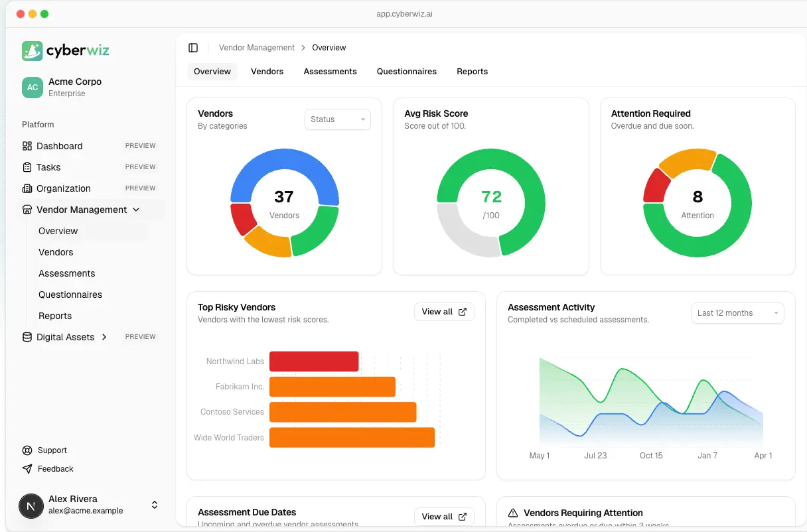Open Digital Assets via its database icon

(27, 337)
